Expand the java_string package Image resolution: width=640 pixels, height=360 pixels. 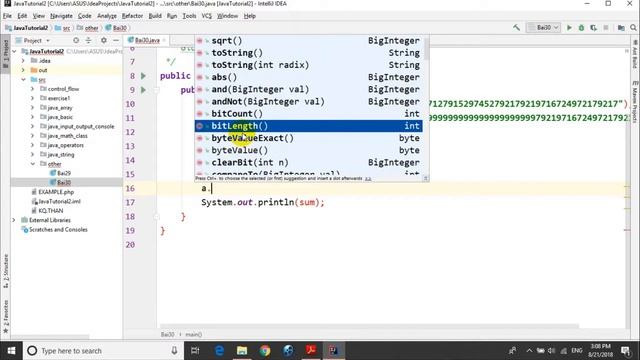pos(32,155)
